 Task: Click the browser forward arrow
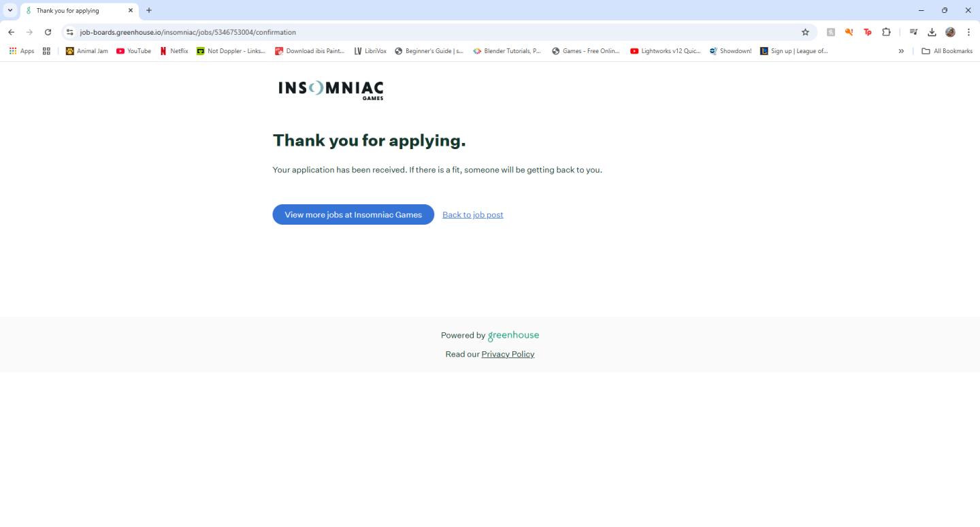point(29,32)
